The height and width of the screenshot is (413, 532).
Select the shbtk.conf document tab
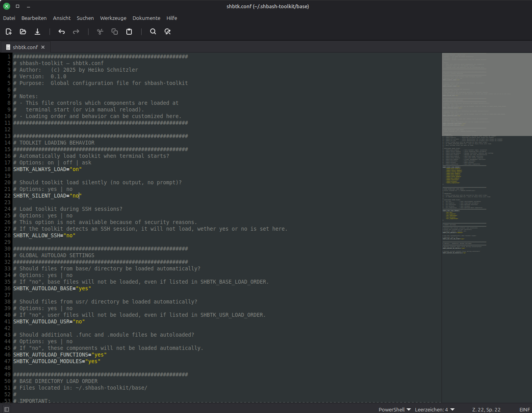click(25, 47)
